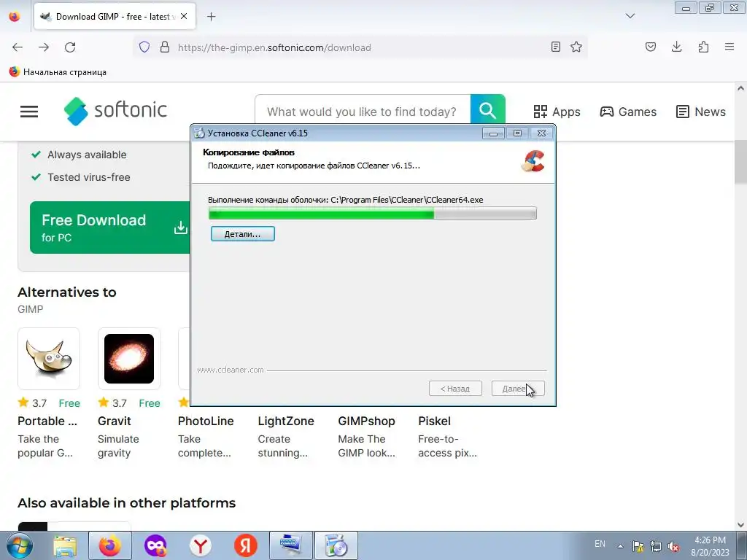This screenshot has height=560, width=747.
Task: Switch to Firefox in the taskbar
Action: (109, 545)
